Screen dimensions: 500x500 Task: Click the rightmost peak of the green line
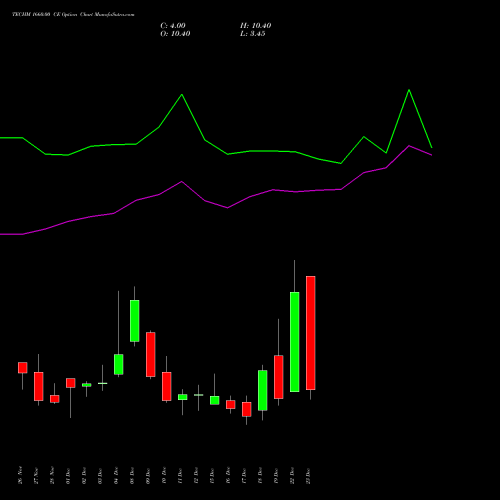409,90
